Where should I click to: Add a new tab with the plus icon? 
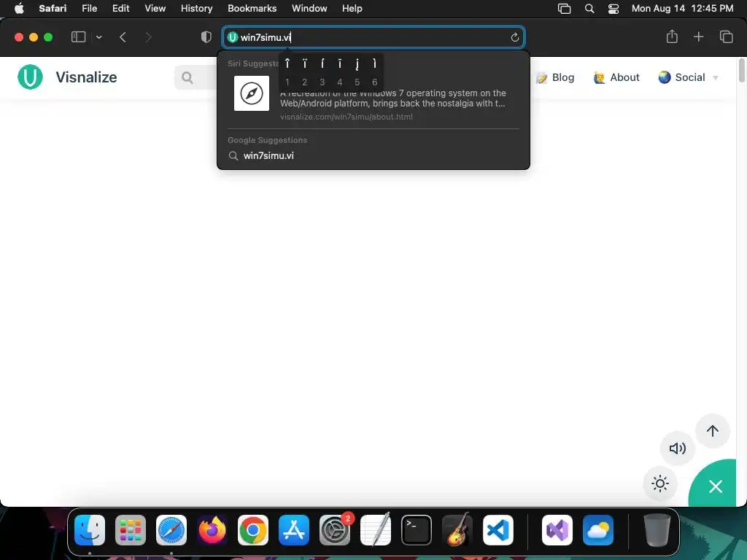pyautogui.click(x=698, y=36)
